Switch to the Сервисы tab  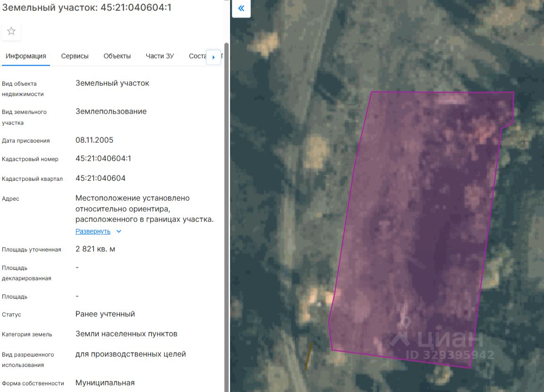click(x=74, y=56)
